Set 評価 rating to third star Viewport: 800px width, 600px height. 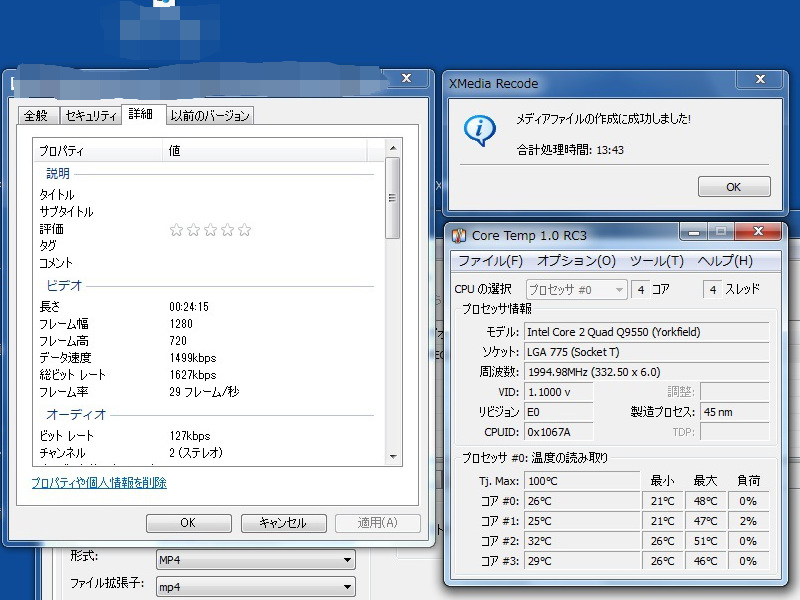[211, 230]
